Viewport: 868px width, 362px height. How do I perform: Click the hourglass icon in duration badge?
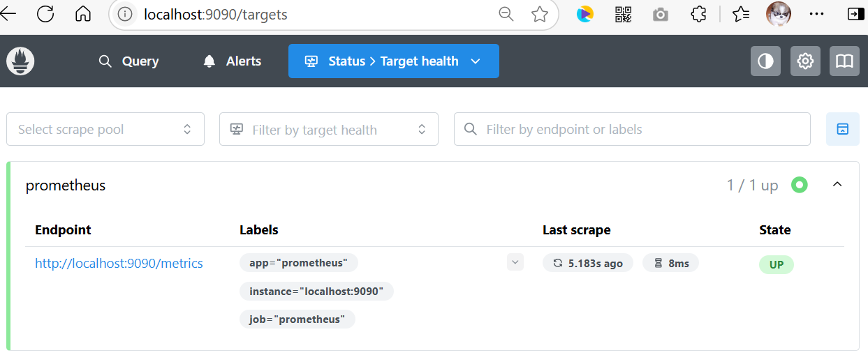[659, 263]
